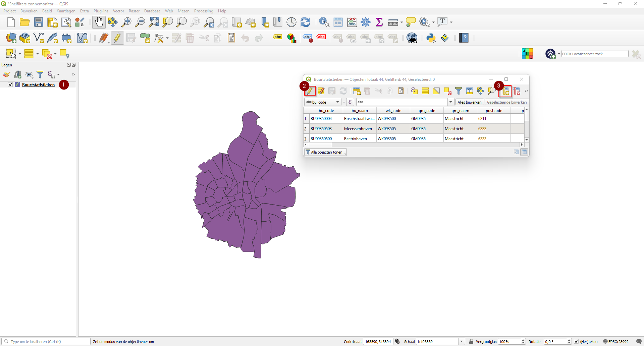Screen dimensions: 644x346
Task: Expand measure tool dropdown arrow
Action: tap(401, 22)
